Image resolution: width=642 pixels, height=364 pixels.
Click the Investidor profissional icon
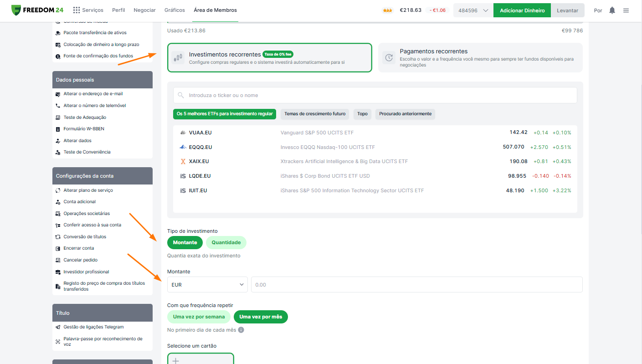[58, 272]
